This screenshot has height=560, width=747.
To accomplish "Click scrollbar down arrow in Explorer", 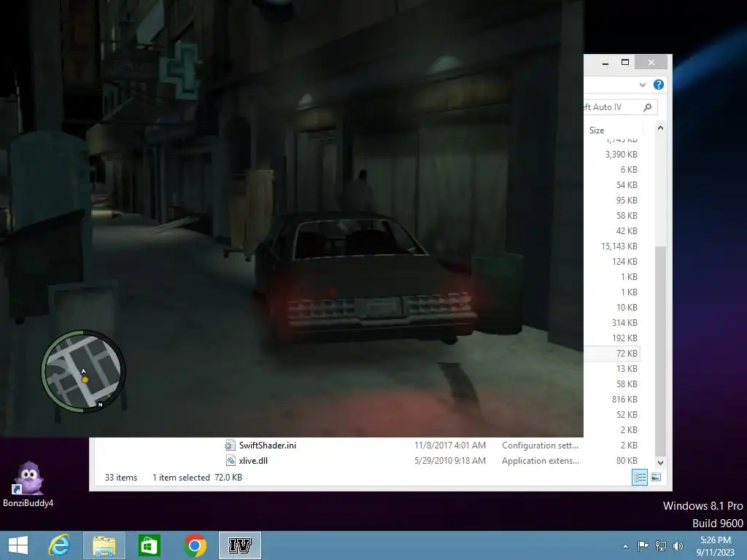I will (660, 462).
